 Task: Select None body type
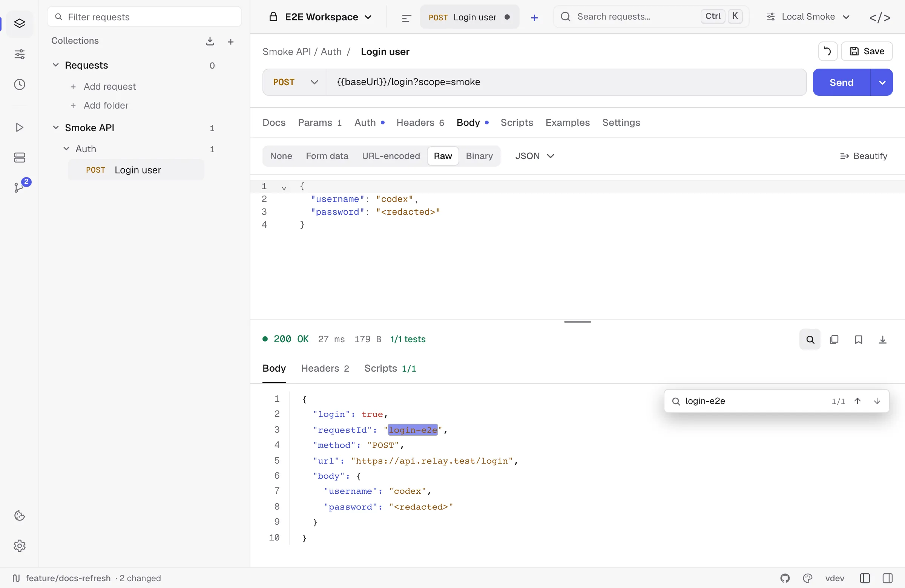tap(281, 156)
